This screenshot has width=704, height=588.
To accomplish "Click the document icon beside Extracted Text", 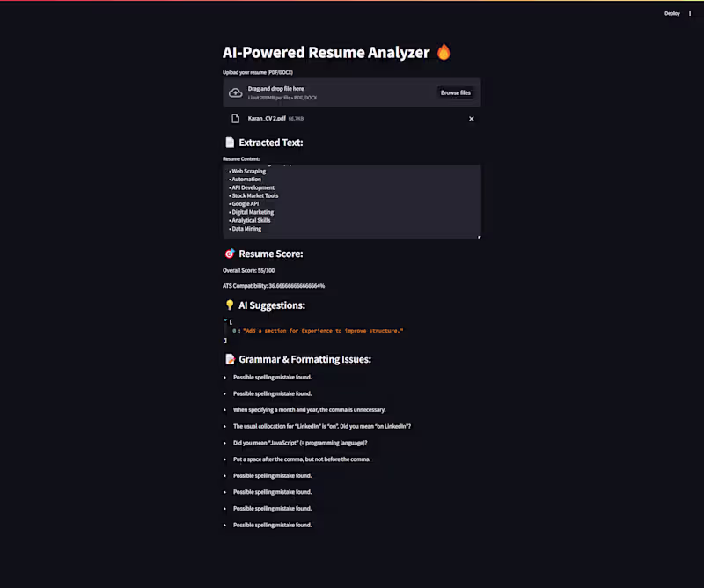I will tap(230, 143).
